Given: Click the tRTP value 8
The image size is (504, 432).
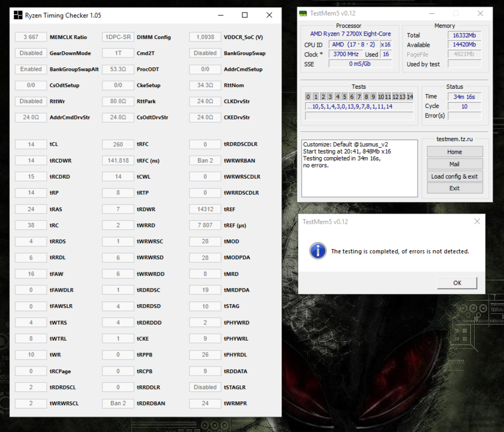Looking at the screenshot, I should (x=118, y=193).
